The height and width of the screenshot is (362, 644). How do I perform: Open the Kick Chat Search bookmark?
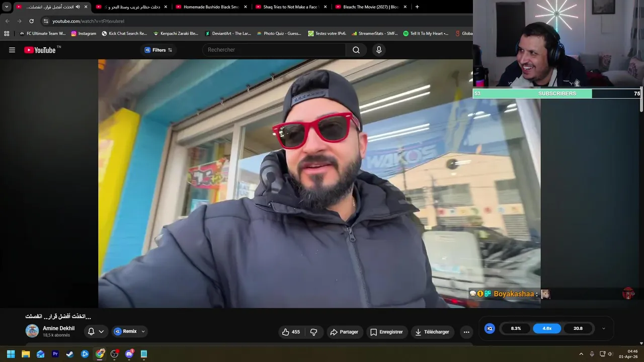[124, 34]
